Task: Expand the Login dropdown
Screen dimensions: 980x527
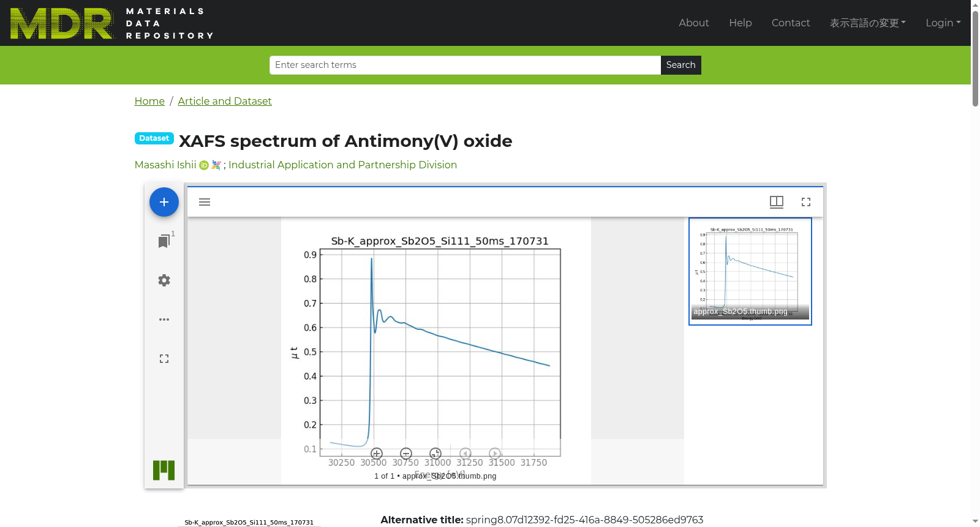Action: point(943,23)
